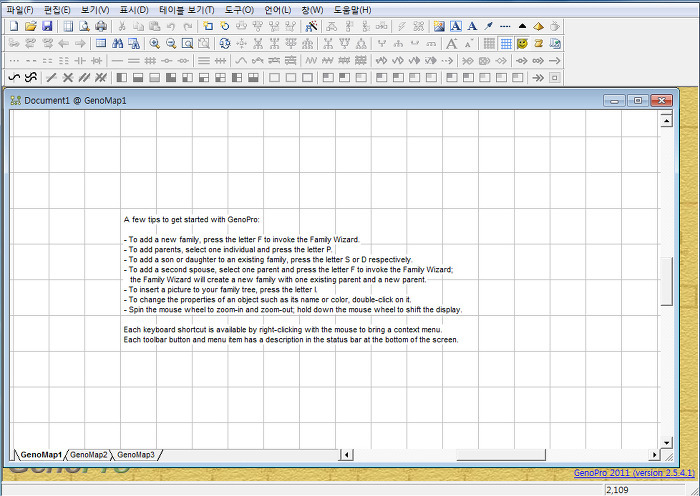700x496 pixels.
Task: Insert a picture using the image icon
Action: click(x=439, y=26)
